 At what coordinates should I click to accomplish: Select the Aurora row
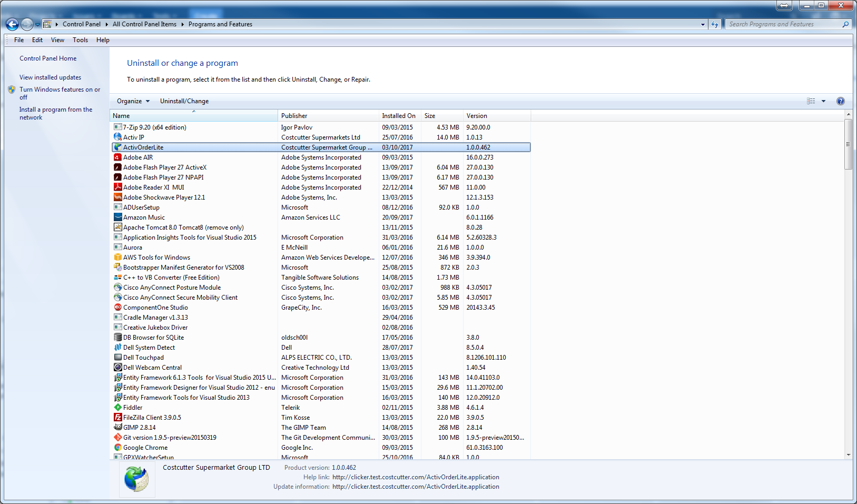click(320, 247)
